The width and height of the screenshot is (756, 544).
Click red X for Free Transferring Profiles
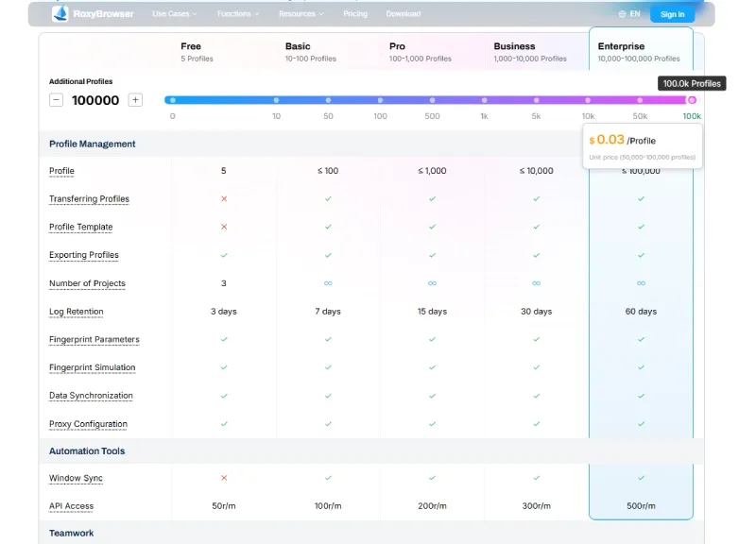[224, 198]
